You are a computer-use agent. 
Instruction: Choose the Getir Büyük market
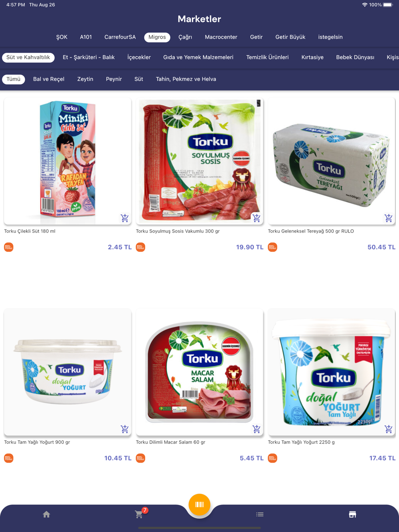point(290,37)
